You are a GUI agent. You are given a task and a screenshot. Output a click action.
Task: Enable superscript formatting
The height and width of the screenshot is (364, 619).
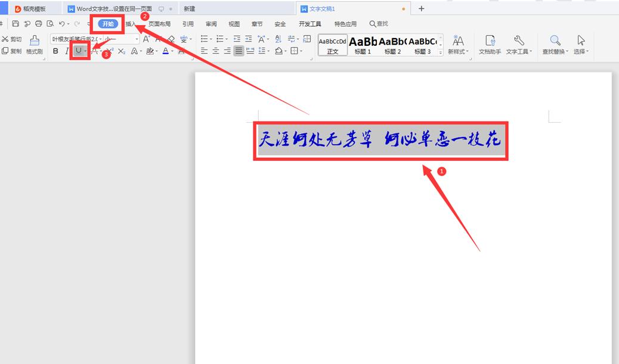(x=110, y=51)
